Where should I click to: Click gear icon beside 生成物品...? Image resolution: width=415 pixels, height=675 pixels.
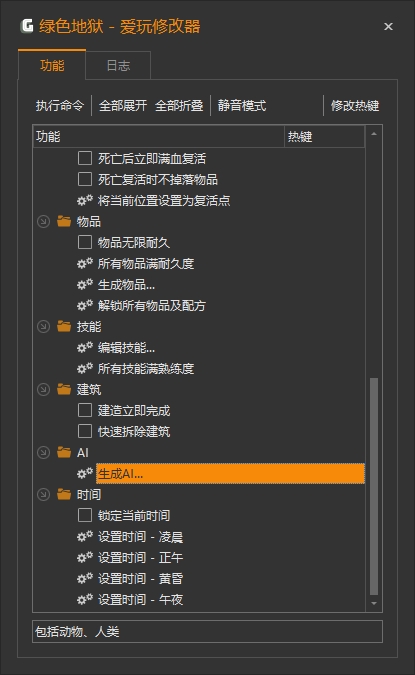click(85, 285)
